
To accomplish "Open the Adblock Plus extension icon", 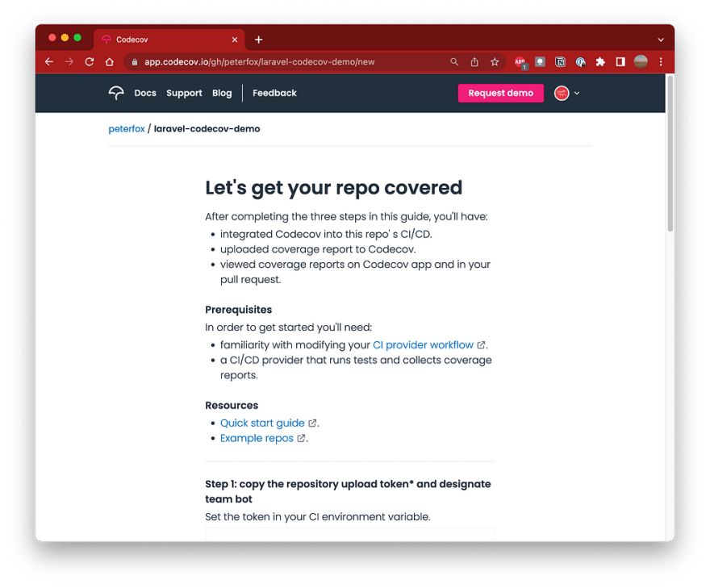I will tap(520, 62).
